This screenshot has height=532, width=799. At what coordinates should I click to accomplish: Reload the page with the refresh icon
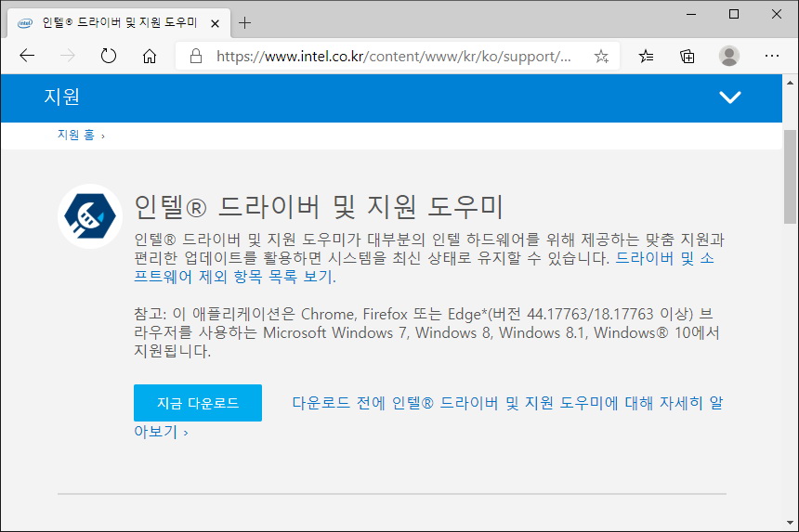[108, 56]
